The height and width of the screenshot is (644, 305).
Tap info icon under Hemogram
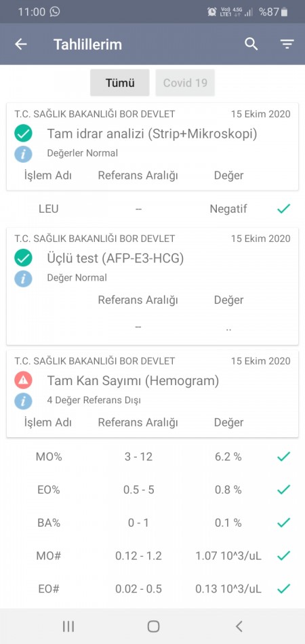coord(24,401)
